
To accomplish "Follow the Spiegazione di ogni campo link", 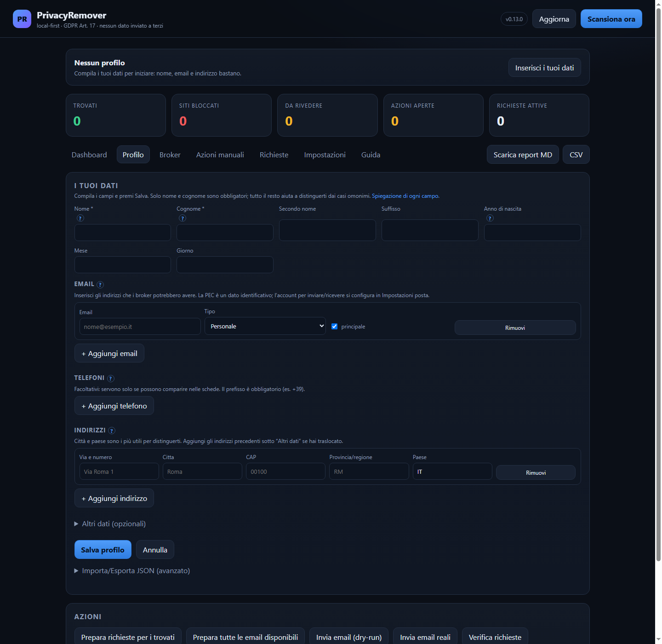I will point(405,196).
